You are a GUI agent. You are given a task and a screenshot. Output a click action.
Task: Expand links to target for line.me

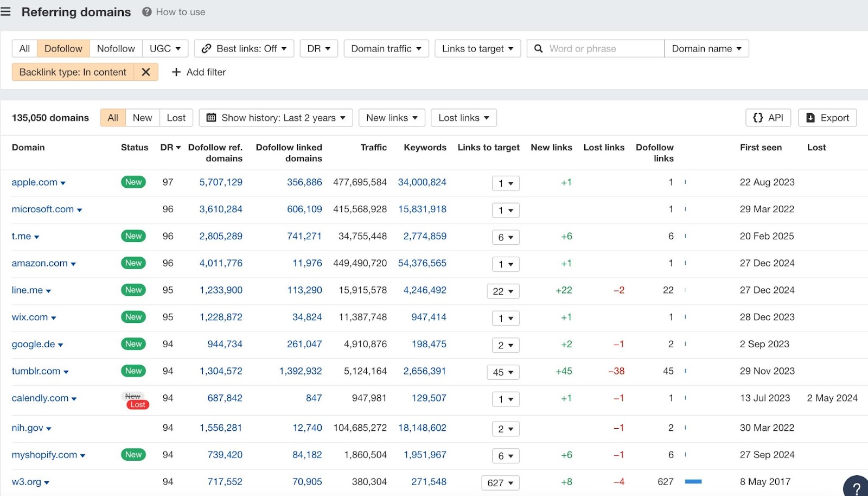pos(503,291)
